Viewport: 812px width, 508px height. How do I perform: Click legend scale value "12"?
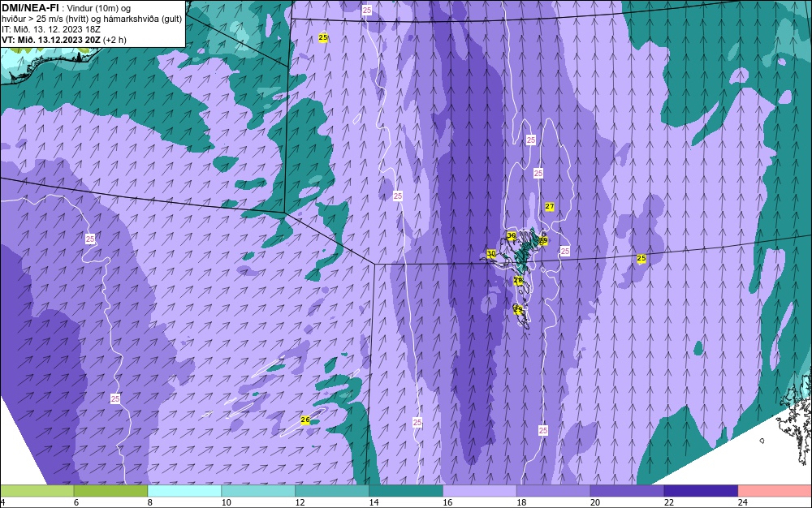pos(300,502)
